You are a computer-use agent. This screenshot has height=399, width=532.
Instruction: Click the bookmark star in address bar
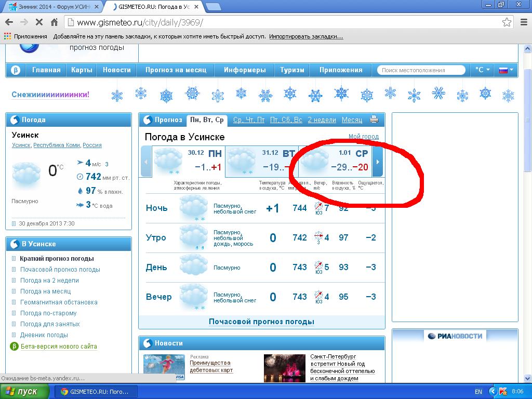pos(507,22)
